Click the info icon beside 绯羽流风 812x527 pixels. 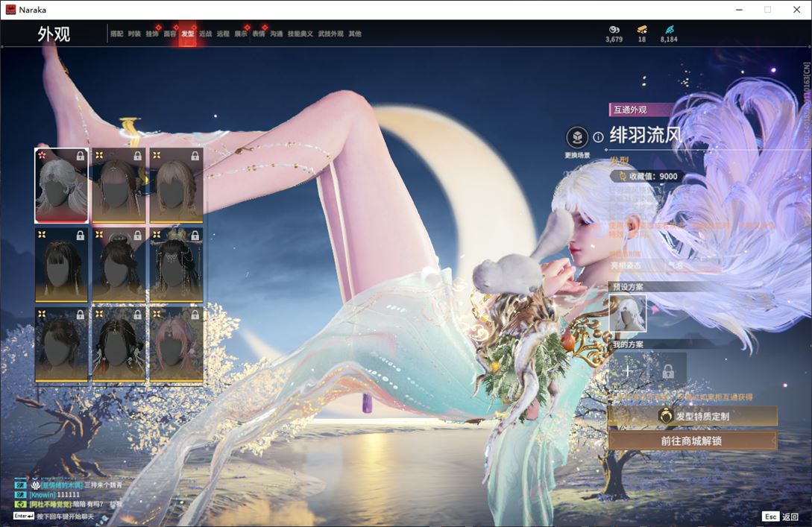tap(598, 137)
